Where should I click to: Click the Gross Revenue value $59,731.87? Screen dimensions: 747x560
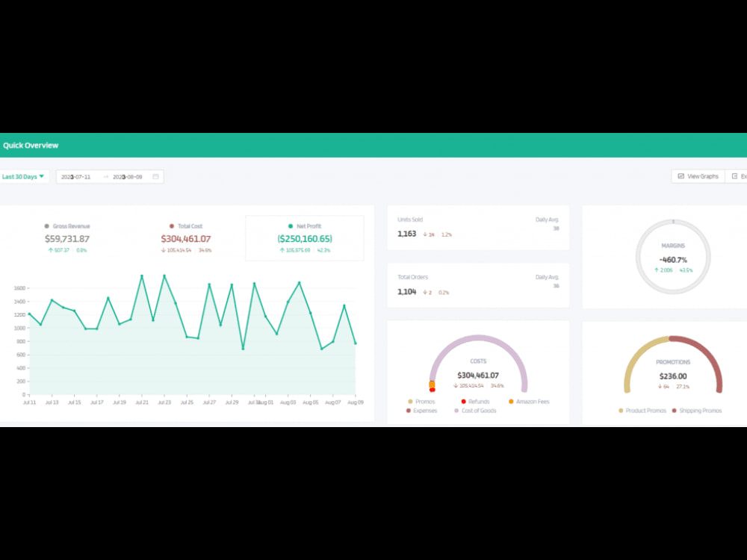click(x=67, y=239)
